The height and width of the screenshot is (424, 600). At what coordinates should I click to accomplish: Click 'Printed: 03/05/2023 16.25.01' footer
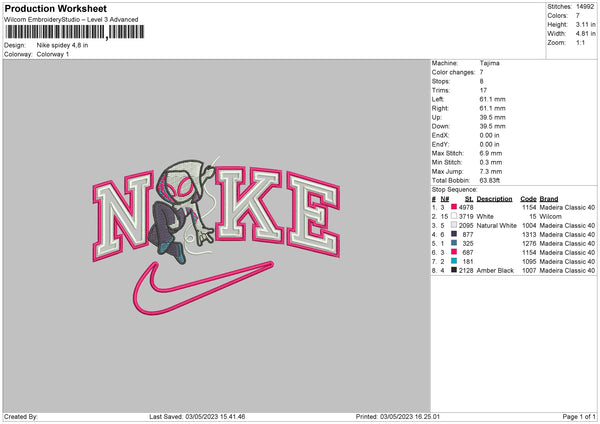[398, 416]
